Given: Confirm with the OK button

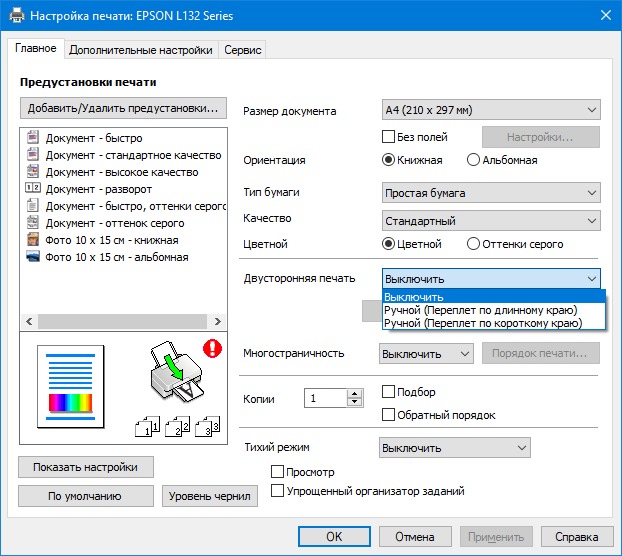Looking at the screenshot, I should [334, 537].
